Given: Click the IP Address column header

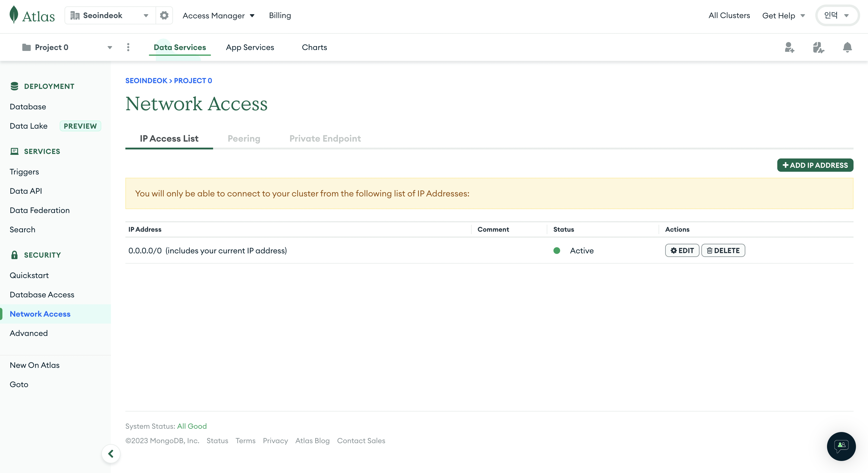Looking at the screenshot, I should click(x=145, y=229).
